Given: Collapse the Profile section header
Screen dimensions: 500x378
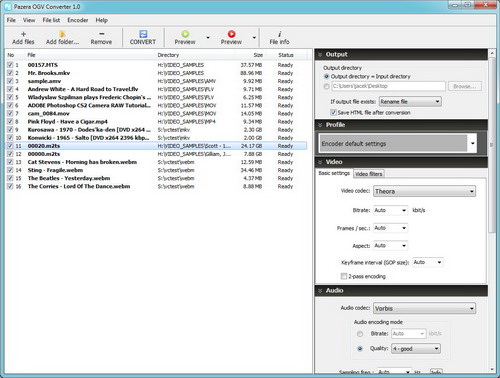Looking at the screenshot, I should pos(401,125).
